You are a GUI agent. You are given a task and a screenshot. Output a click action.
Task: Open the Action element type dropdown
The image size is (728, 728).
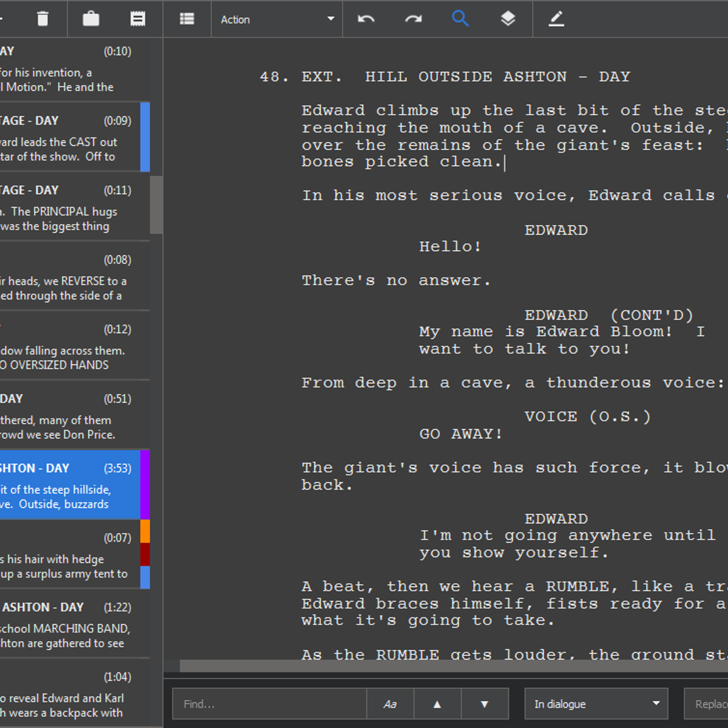pos(277,20)
